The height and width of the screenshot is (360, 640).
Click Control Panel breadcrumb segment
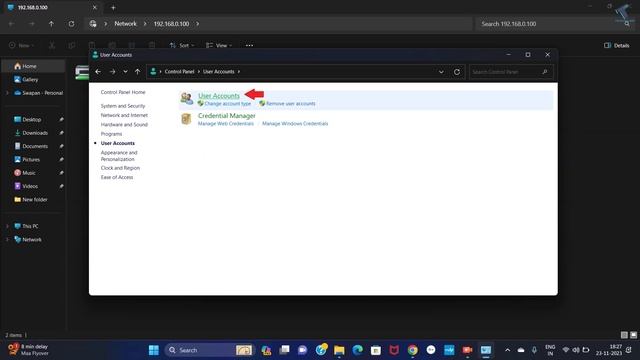(x=179, y=72)
